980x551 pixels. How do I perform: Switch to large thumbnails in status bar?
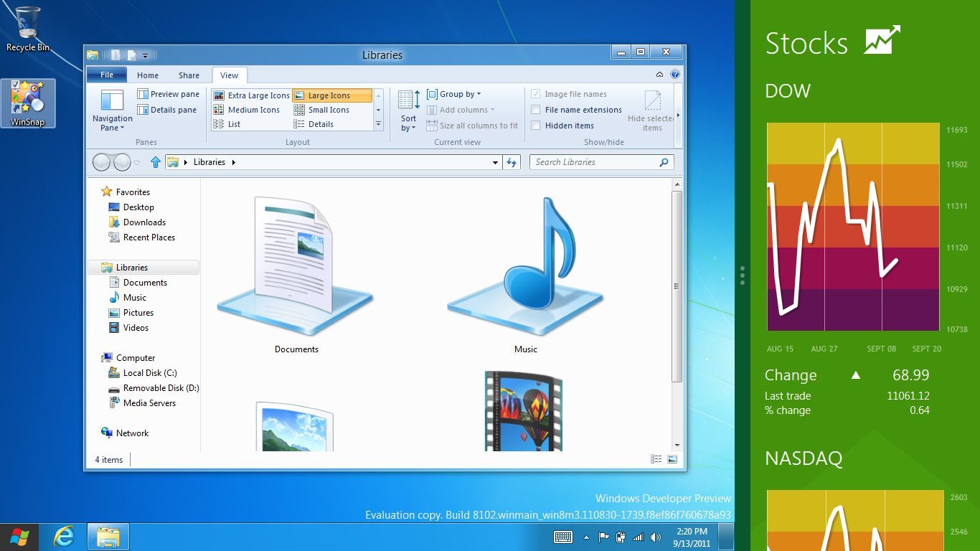tap(672, 459)
